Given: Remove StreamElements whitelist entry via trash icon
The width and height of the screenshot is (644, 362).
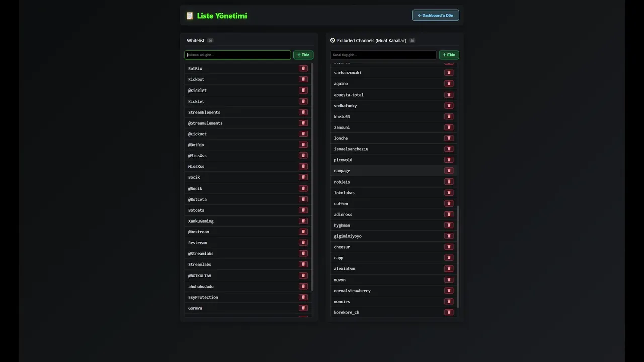Looking at the screenshot, I should point(303,112).
